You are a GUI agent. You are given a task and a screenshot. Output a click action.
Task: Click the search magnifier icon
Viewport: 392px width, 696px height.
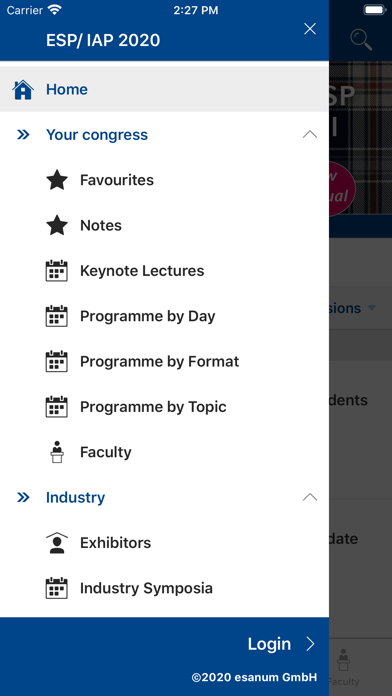point(361,40)
